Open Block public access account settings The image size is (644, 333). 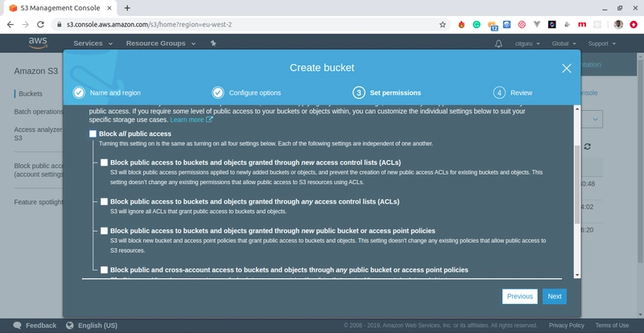[39, 170]
